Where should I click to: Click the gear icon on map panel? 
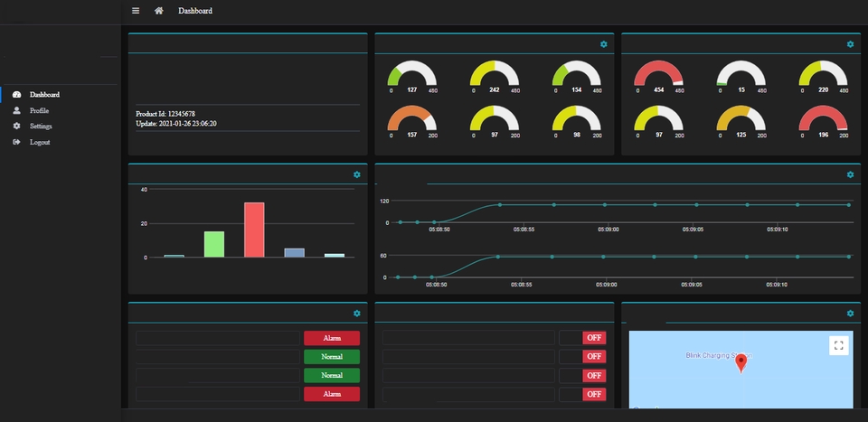tap(850, 314)
